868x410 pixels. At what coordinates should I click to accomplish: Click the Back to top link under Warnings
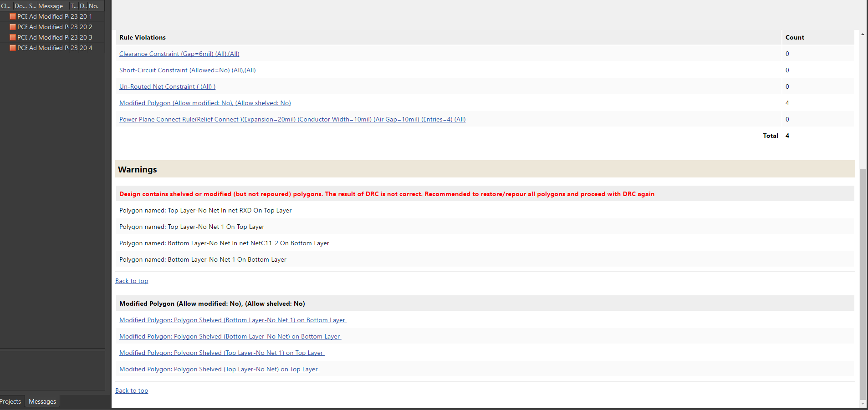click(132, 281)
